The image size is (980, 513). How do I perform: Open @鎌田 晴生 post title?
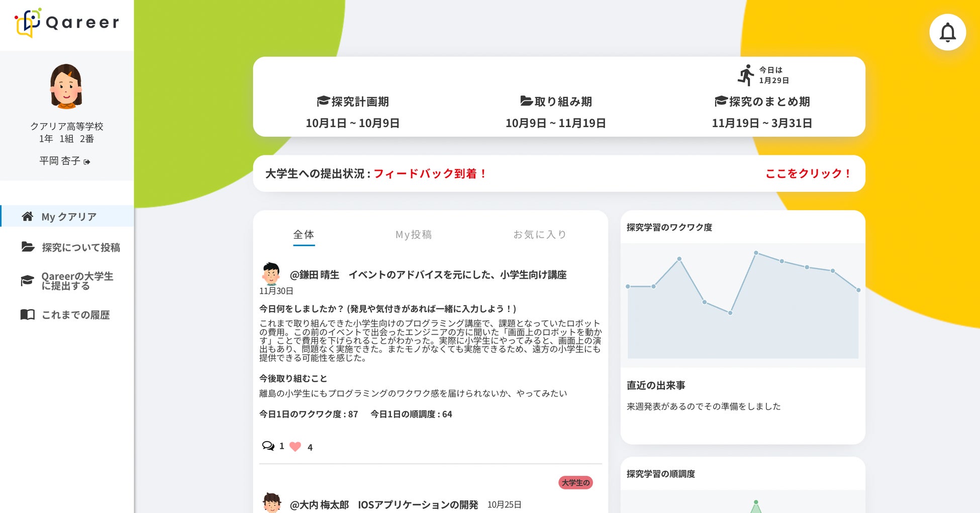point(428,275)
